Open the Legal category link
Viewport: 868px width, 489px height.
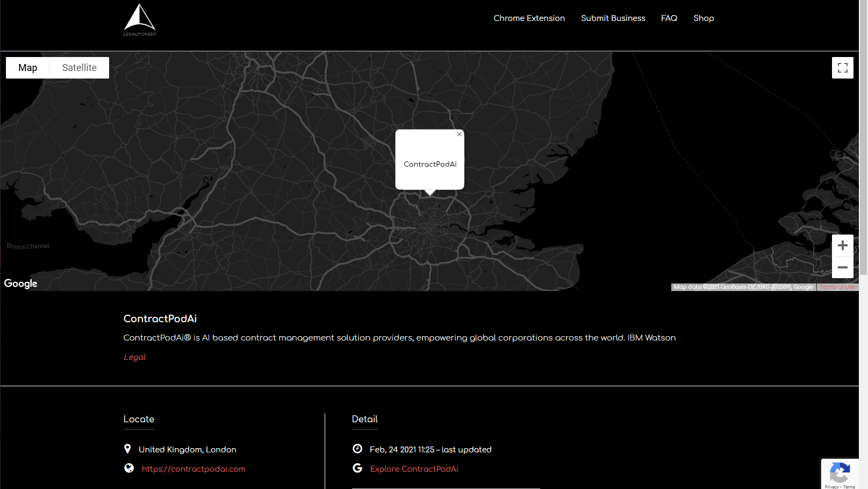point(134,357)
